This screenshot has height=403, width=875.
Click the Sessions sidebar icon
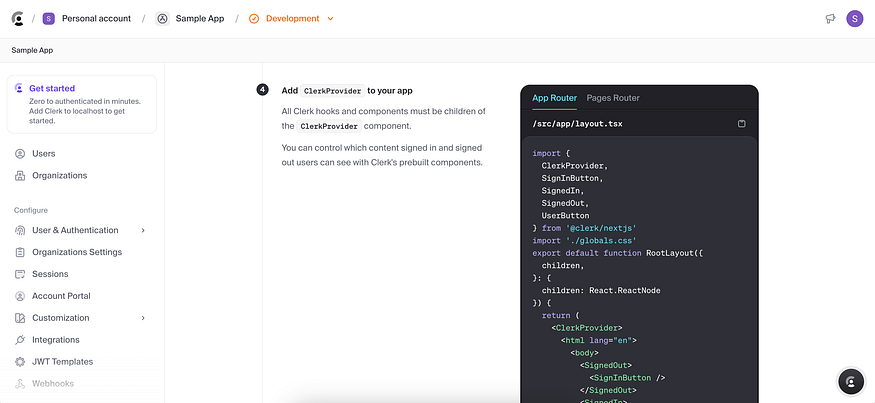coord(20,274)
